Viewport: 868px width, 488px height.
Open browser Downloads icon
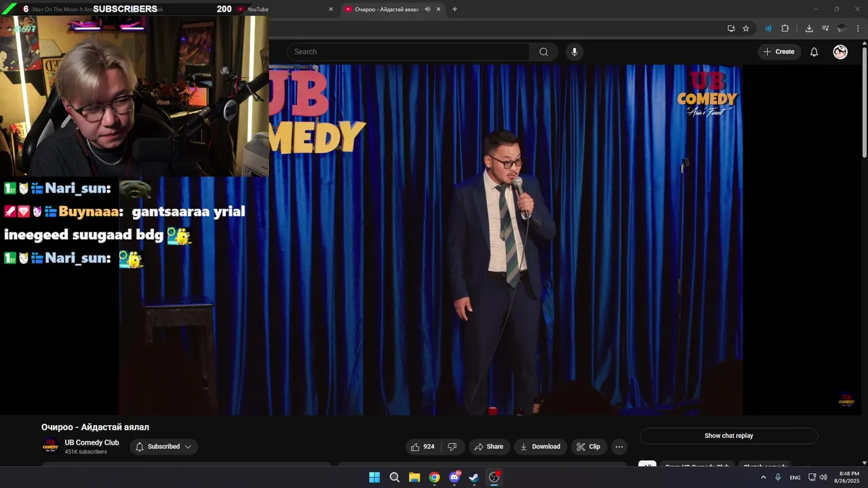(x=809, y=28)
